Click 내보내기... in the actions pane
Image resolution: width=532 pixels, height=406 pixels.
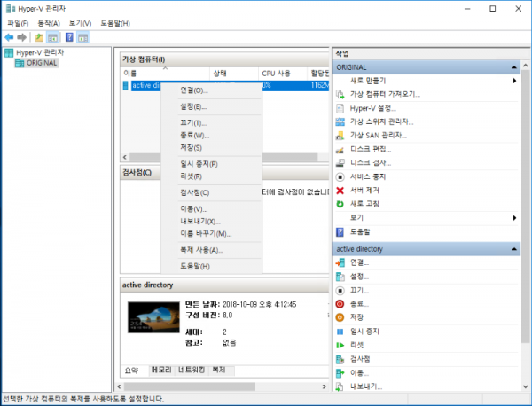click(366, 386)
